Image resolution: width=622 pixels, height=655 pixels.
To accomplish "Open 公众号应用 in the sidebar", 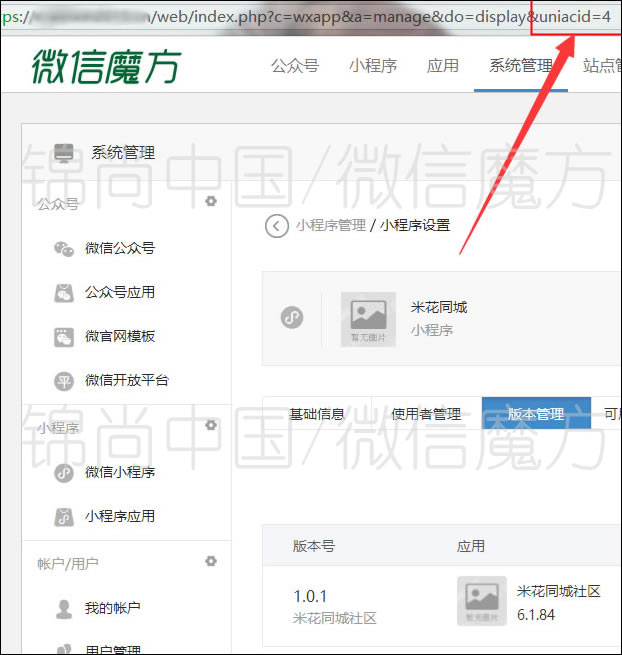I will click(120, 292).
